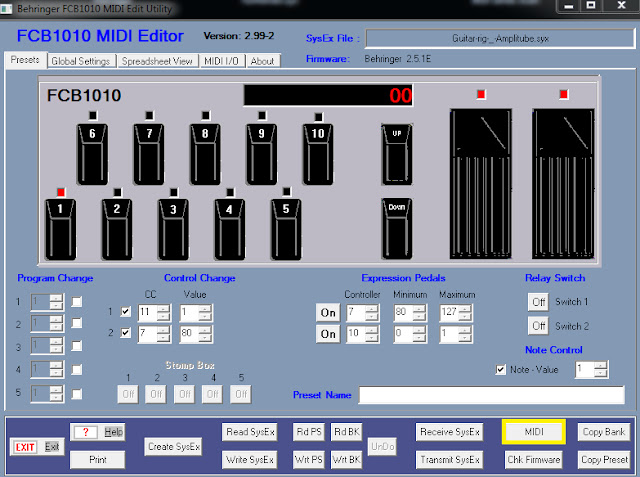This screenshot has width=640, height=477.
Task: Click the Copy Bank button
Action: [604, 432]
